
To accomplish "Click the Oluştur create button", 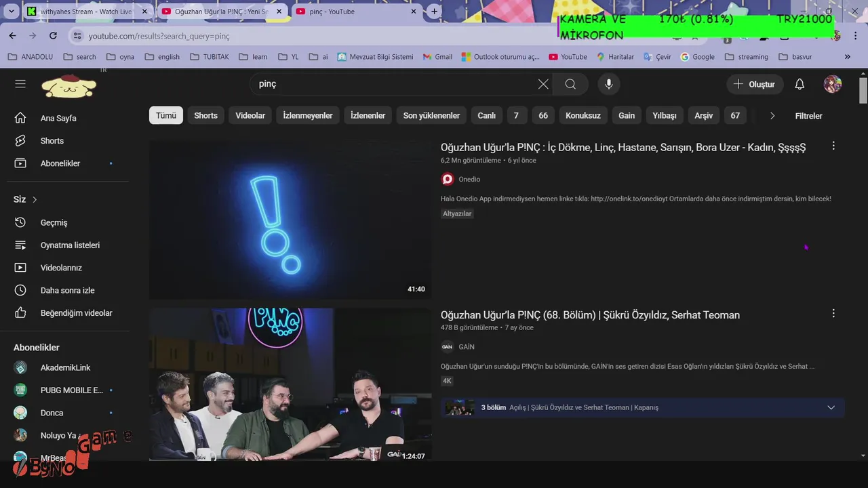I will pyautogui.click(x=755, y=84).
